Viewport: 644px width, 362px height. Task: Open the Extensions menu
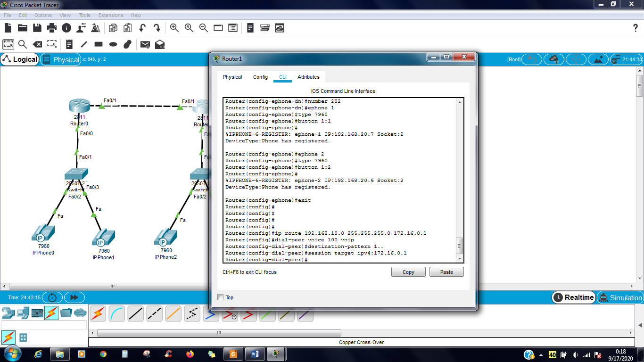pyautogui.click(x=111, y=16)
